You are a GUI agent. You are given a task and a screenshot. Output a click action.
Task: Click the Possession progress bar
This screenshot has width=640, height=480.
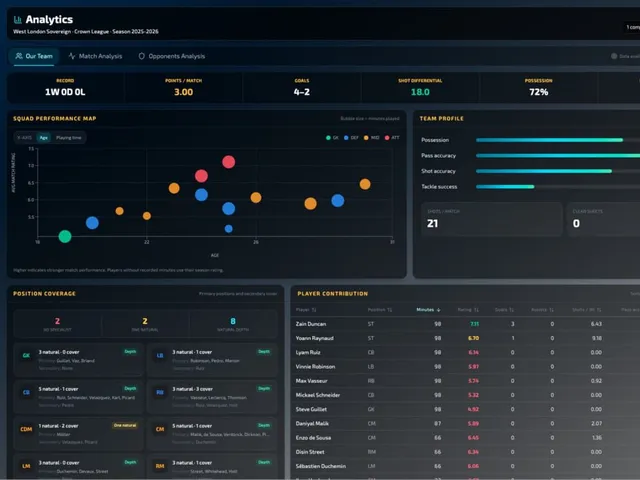558,140
